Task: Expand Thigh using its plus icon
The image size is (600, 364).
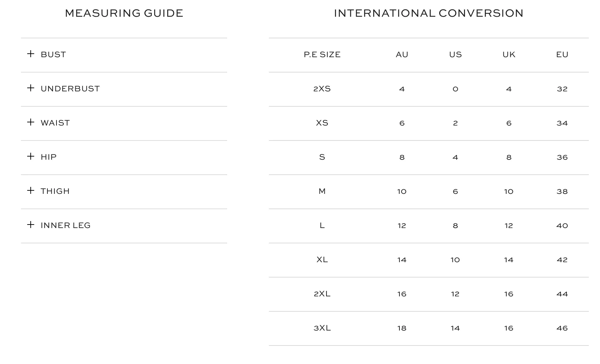Action: pyautogui.click(x=31, y=190)
